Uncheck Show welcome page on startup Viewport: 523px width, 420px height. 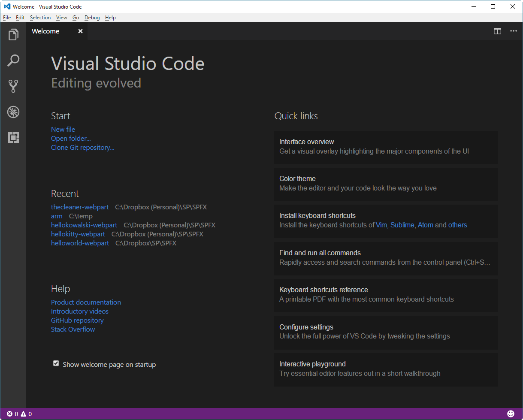click(56, 363)
